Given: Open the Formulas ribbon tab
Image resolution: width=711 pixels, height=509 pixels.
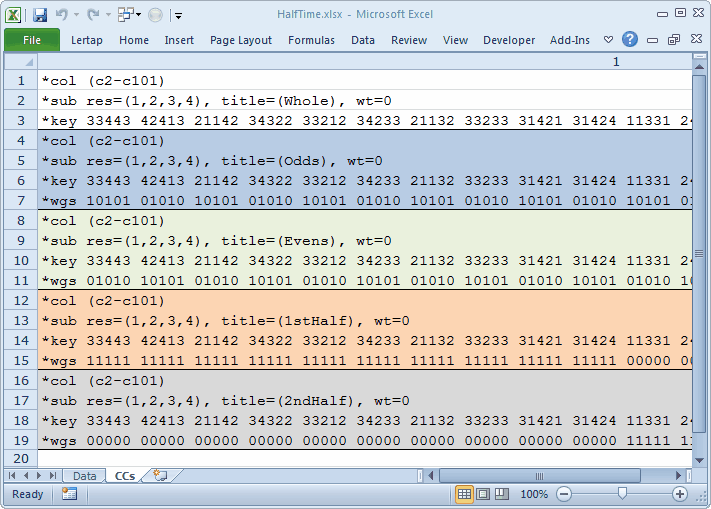Looking at the screenshot, I should click(311, 40).
